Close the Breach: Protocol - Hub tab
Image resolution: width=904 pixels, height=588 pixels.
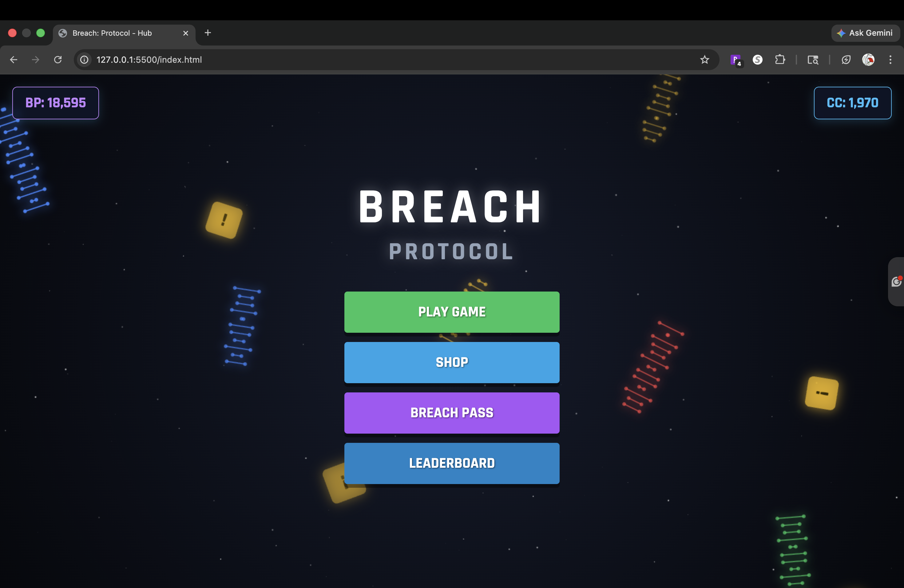click(186, 33)
